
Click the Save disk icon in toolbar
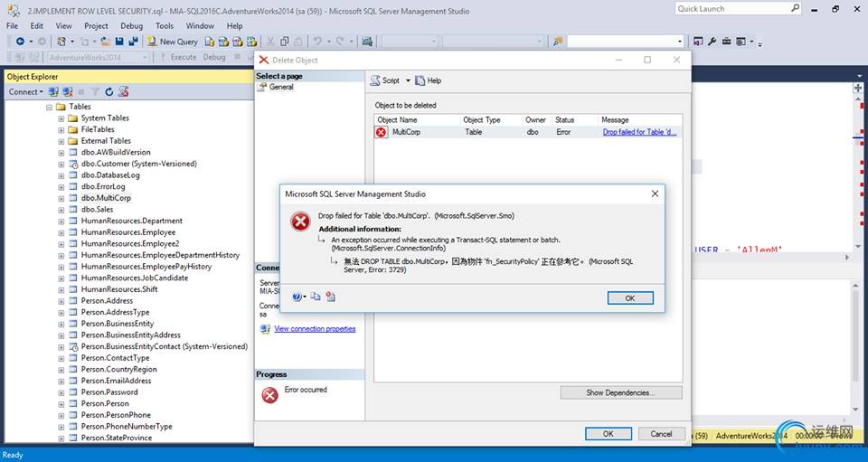119,42
